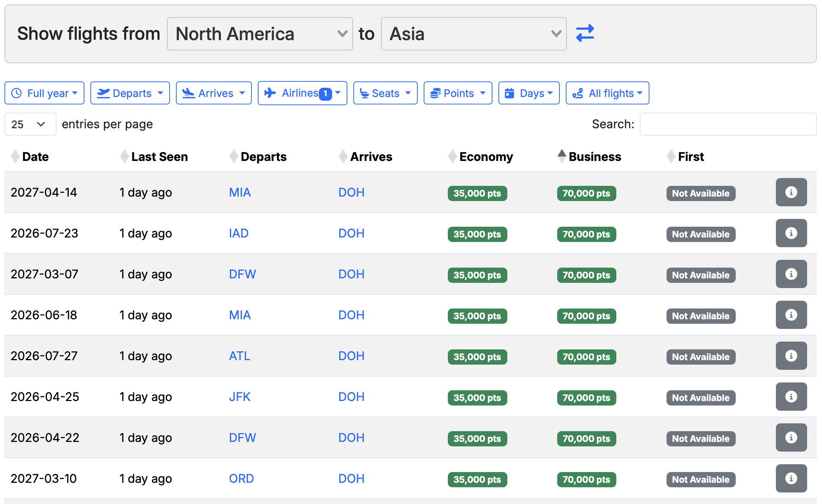The height and width of the screenshot is (504, 822).
Task: Expand the Departs airport filter
Action: click(x=130, y=93)
